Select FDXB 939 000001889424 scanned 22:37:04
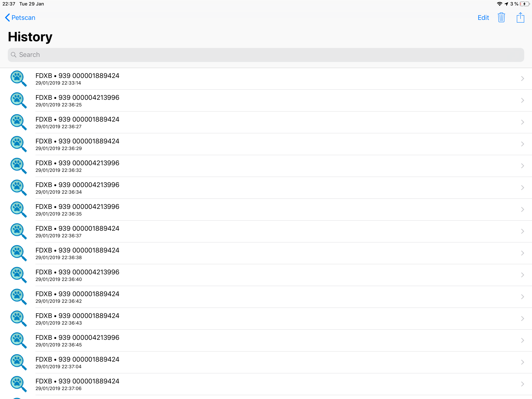532x399 pixels. pos(266,362)
